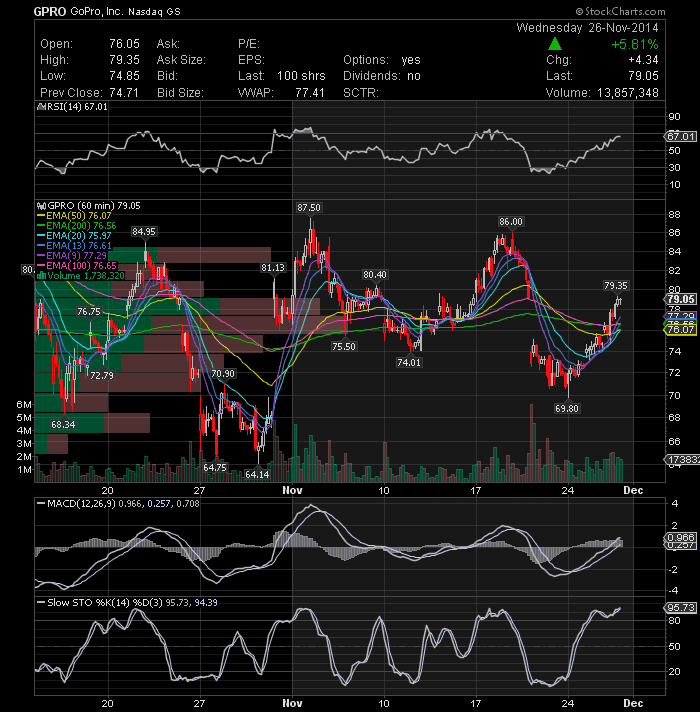
Task: Click the 69.80 low price label
Action: 567,409
